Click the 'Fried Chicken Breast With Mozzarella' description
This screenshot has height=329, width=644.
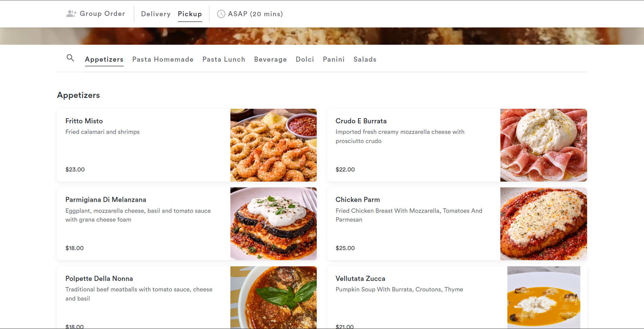[x=409, y=215]
